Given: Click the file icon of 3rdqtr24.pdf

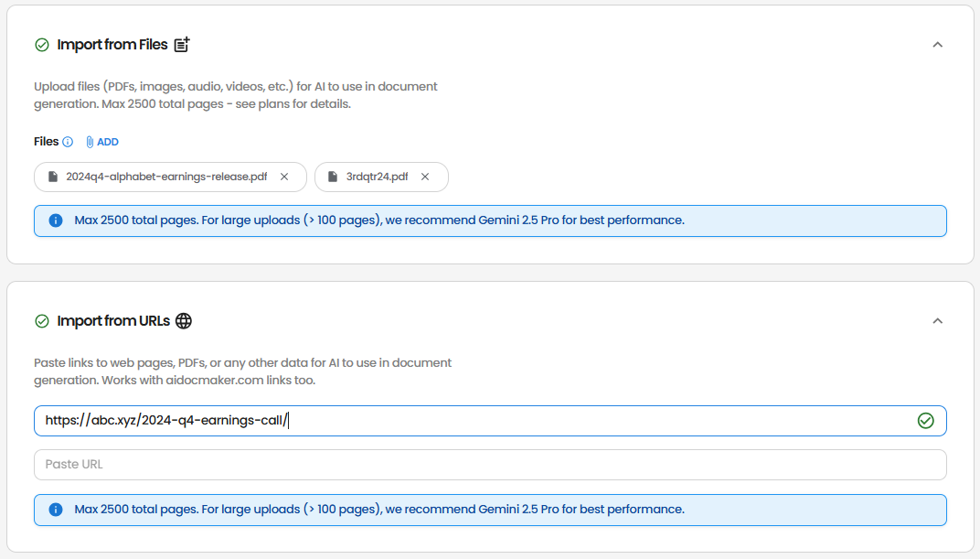Looking at the screenshot, I should coord(333,177).
